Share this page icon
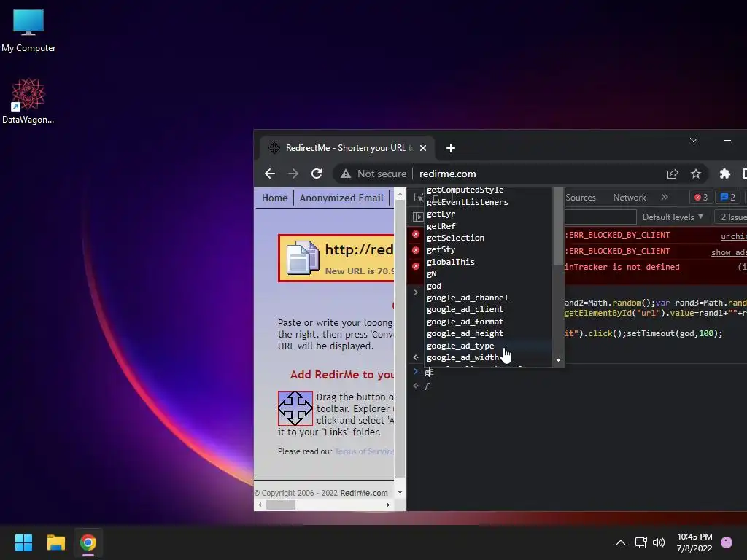 point(672,174)
